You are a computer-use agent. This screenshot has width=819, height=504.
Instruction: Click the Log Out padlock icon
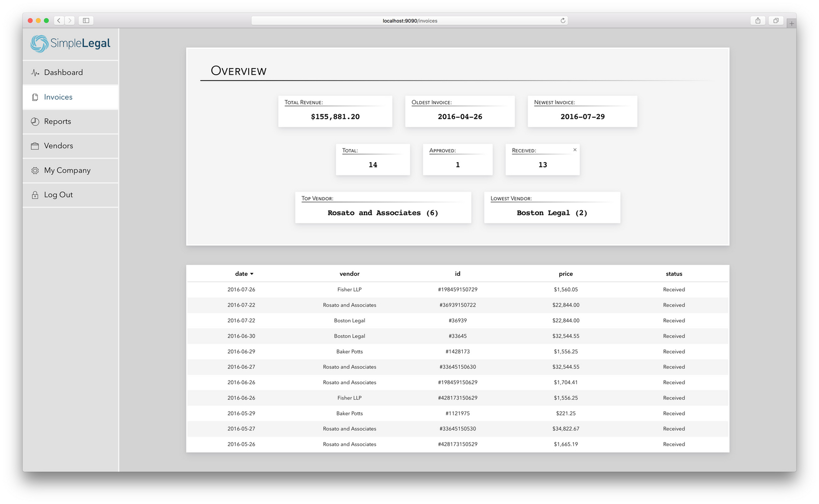click(x=34, y=194)
